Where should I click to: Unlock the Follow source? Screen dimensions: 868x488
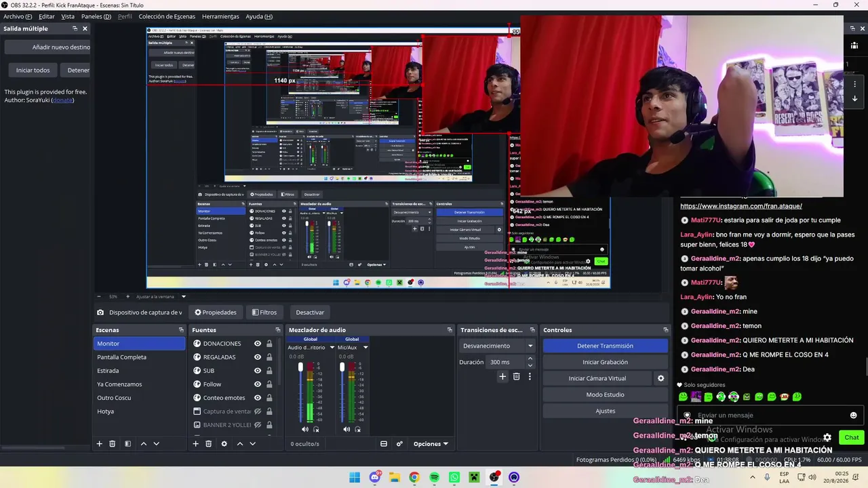pos(269,384)
